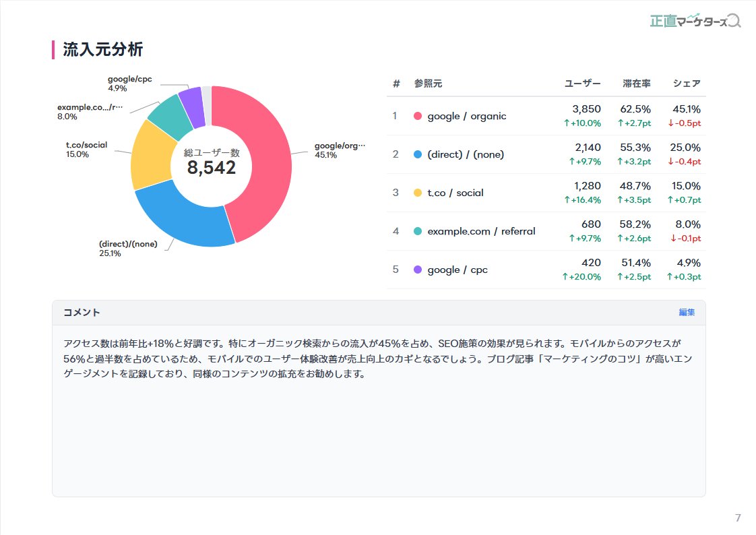Click the -0.5pt share change indicator
This screenshot has height=535, width=756.
pos(684,123)
